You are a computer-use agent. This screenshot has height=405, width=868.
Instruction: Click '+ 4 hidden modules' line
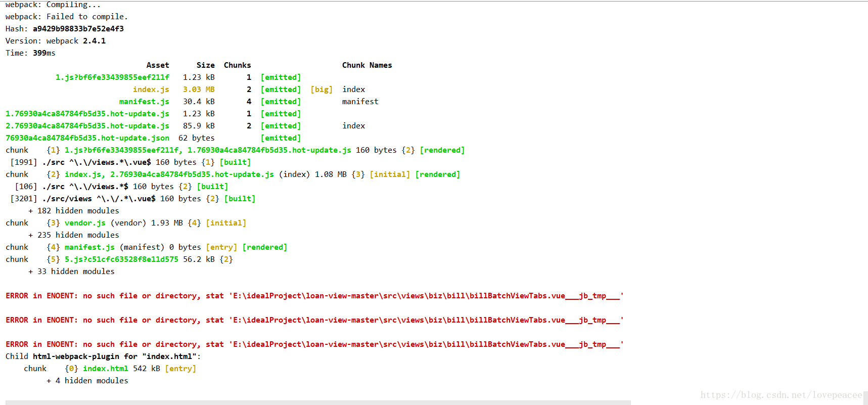pos(87,381)
